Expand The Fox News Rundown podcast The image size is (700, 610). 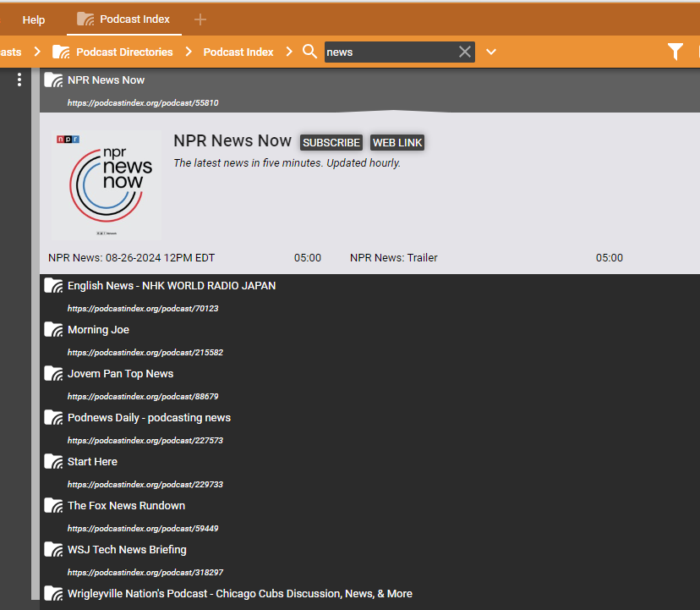[x=126, y=506]
